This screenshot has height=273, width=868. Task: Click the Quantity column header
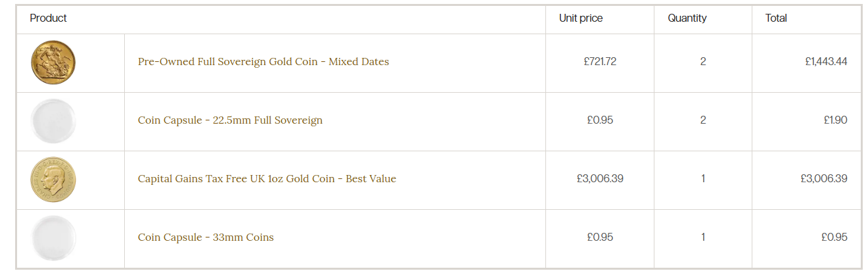click(x=687, y=18)
